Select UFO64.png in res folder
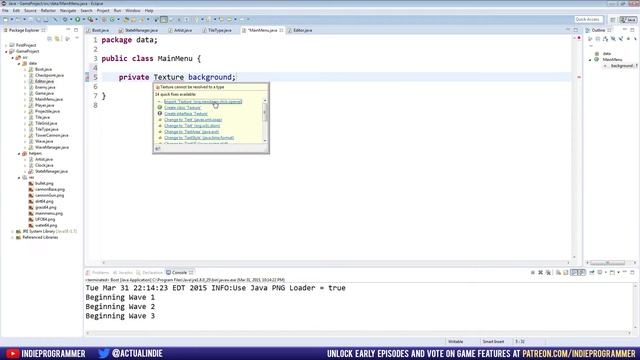This screenshot has height=360, width=640. point(45,220)
